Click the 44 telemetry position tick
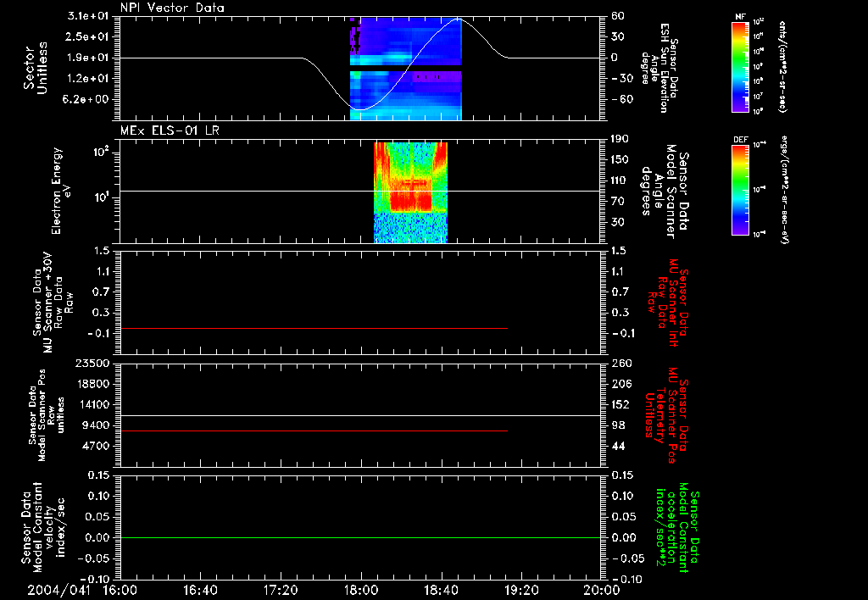The width and height of the screenshot is (868, 600). (618, 446)
